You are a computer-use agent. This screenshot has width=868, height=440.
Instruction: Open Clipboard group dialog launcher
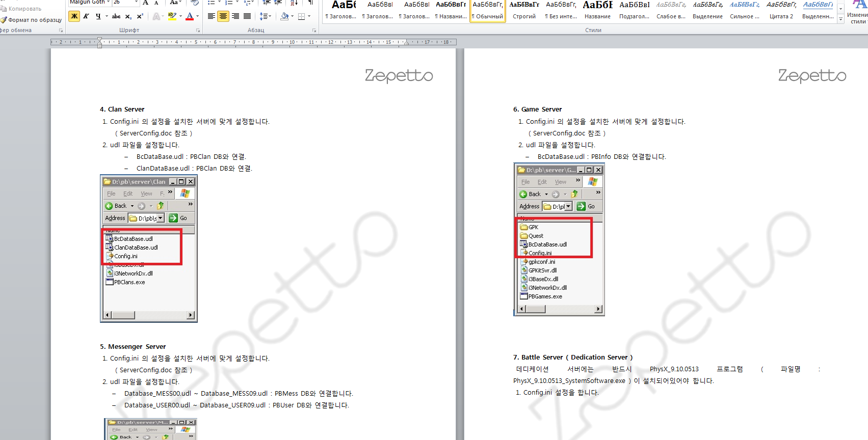click(x=61, y=31)
